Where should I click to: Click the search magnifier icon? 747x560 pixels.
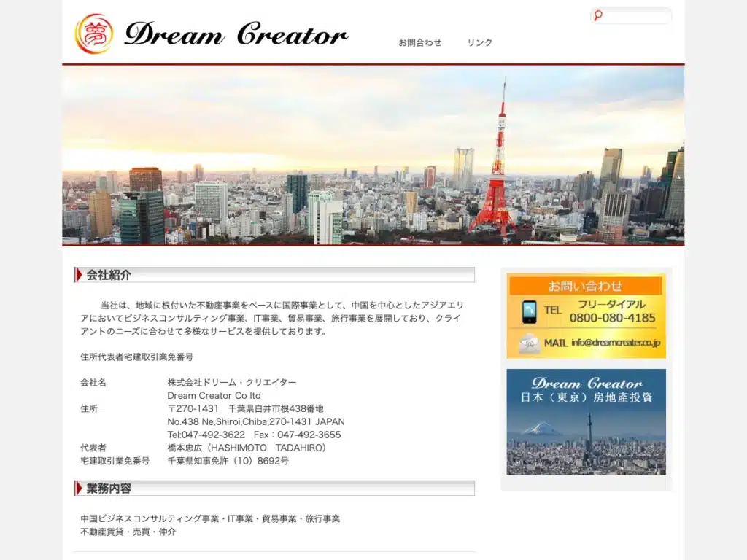598,16
